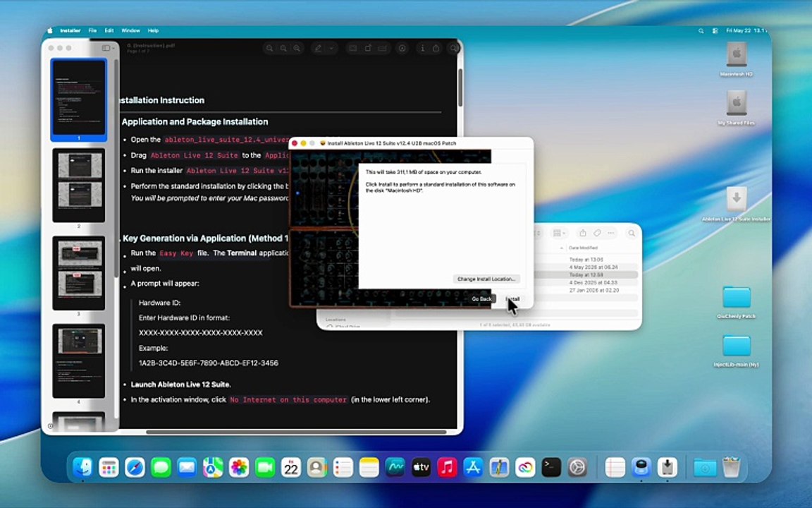This screenshot has width=812, height=508.
Task: Open Photos from the Dock
Action: [239, 468]
